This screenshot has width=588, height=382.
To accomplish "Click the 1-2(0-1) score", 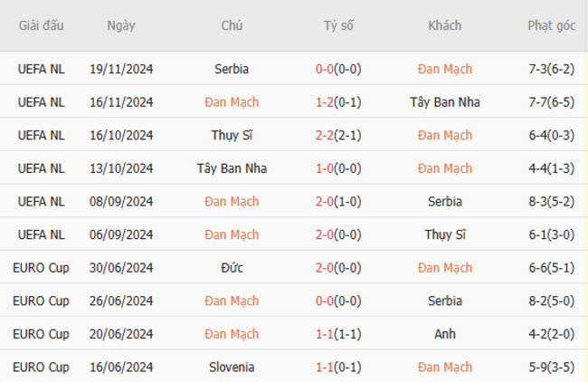I will coord(338,102).
